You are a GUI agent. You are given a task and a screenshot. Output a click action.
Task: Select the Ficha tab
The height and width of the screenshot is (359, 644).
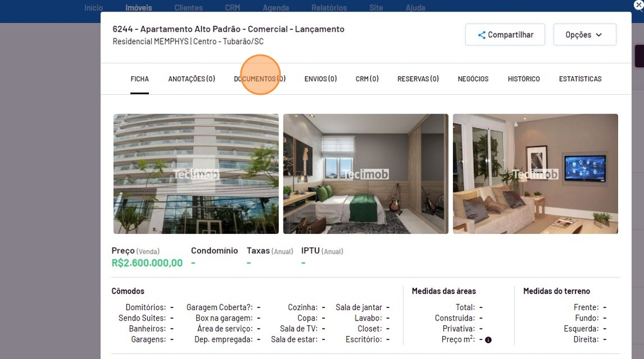(x=140, y=79)
